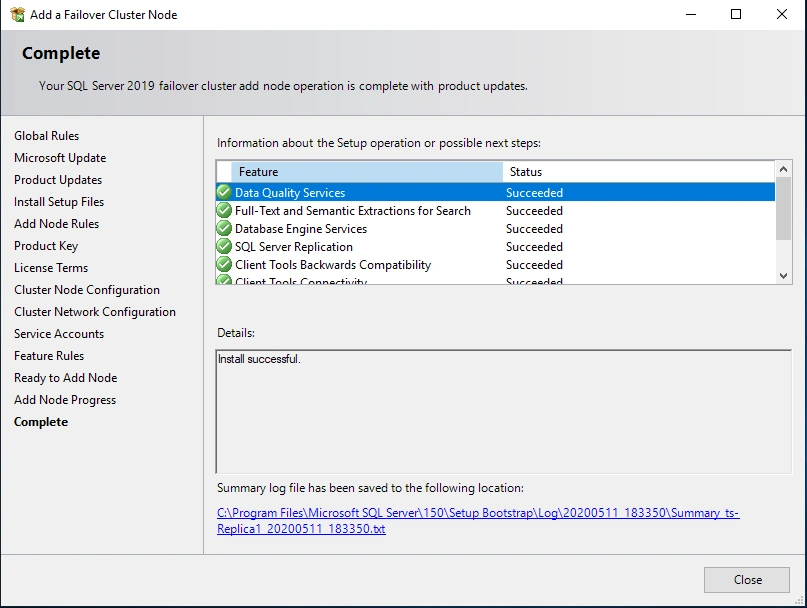
Task: Click the bold Complete step in sidebar
Action: (41, 422)
